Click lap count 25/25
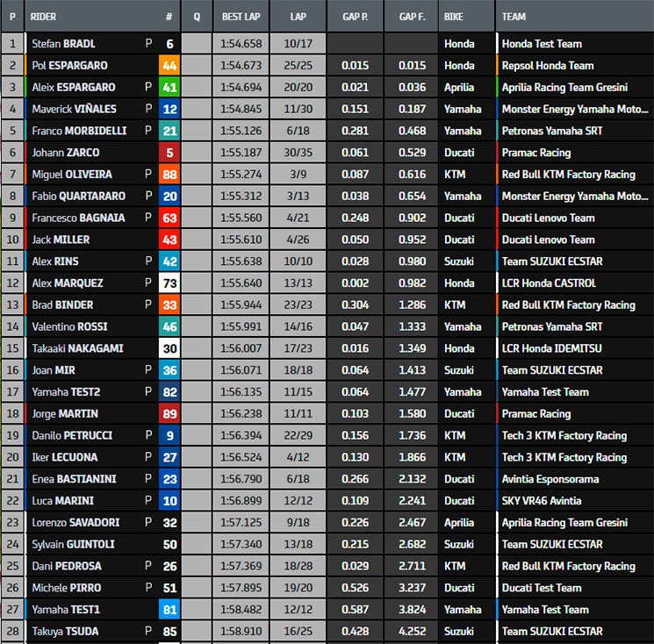The width and height of the screenshot is (654, 644). coord(298,66)
